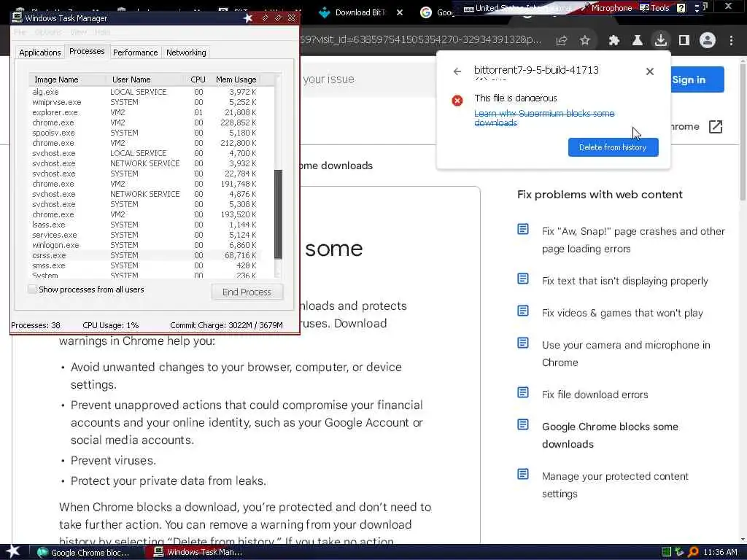Image resolution: width=747 pixels, height=560 pixels.
Task: Open the Performance tab
Action: tap(135, 52)
